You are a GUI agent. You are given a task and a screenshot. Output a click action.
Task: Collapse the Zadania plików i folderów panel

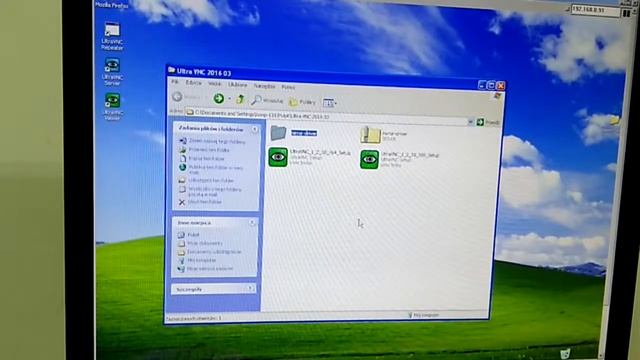tap(255, 129)
